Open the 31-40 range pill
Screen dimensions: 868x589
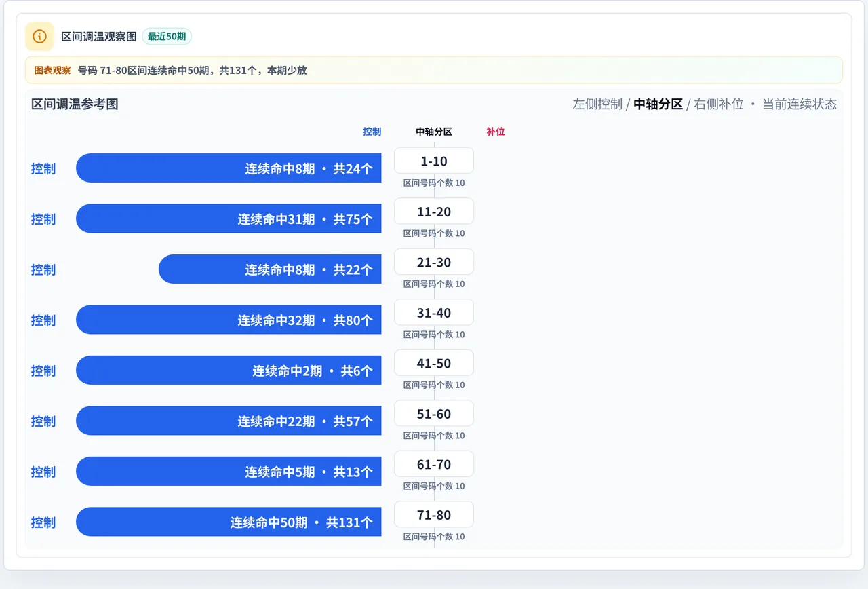[434, 313]
